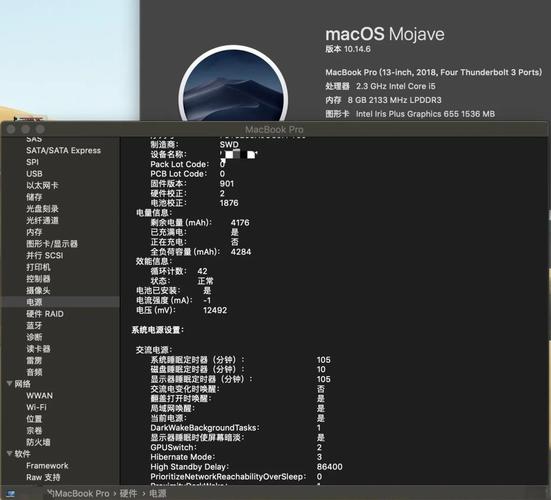Click the 电池校正 value 1876
Viewport: 551px width, 500px height.
coord(229,203)
